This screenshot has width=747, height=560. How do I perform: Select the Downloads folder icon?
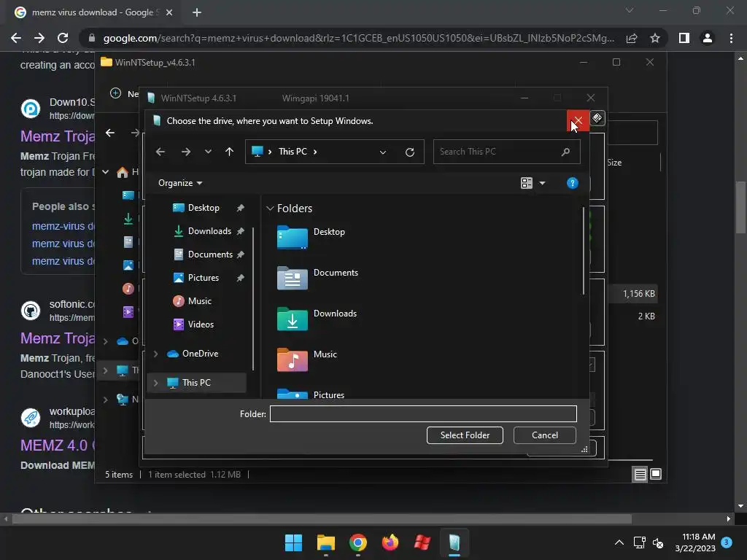292,319
